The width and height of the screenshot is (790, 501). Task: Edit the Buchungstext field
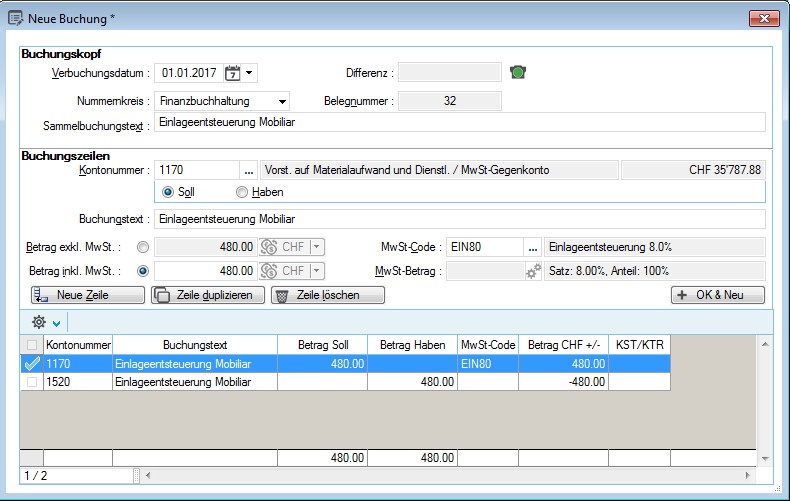(459, 219)
